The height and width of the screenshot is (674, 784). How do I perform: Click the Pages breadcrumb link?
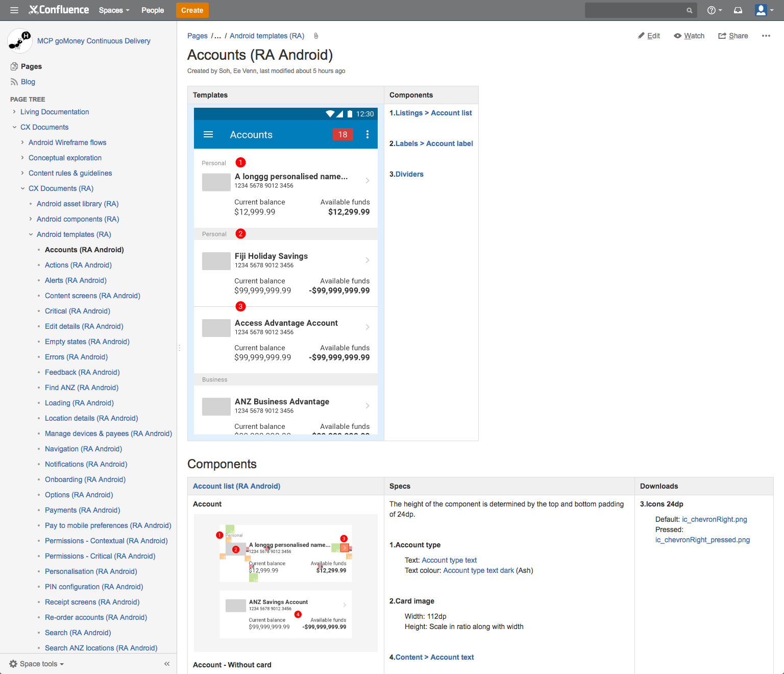click(x=198, y=36)
